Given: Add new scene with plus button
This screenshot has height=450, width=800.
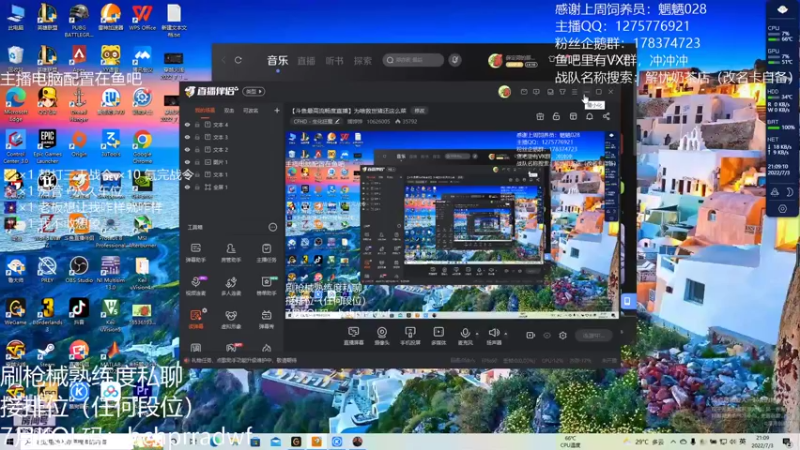Looking at the screenshot, I should 277,110.
